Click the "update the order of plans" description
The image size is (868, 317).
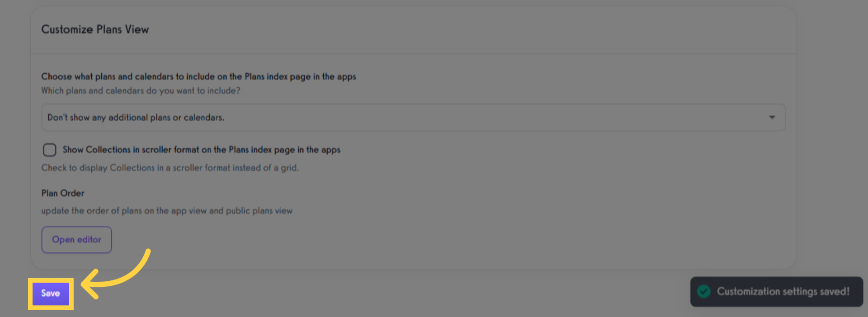click(x=167, y=211)
